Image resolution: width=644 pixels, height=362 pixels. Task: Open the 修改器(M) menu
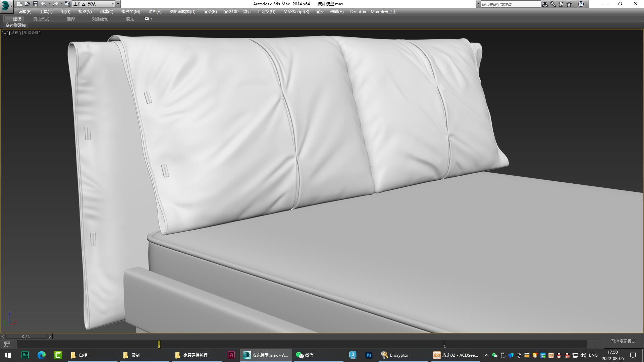click(x=130, y=11)
